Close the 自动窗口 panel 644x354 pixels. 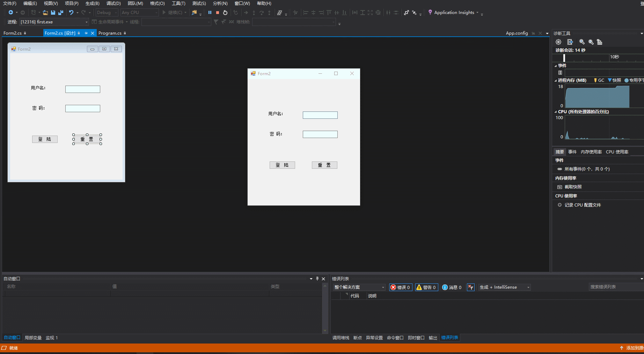(323, 279)
